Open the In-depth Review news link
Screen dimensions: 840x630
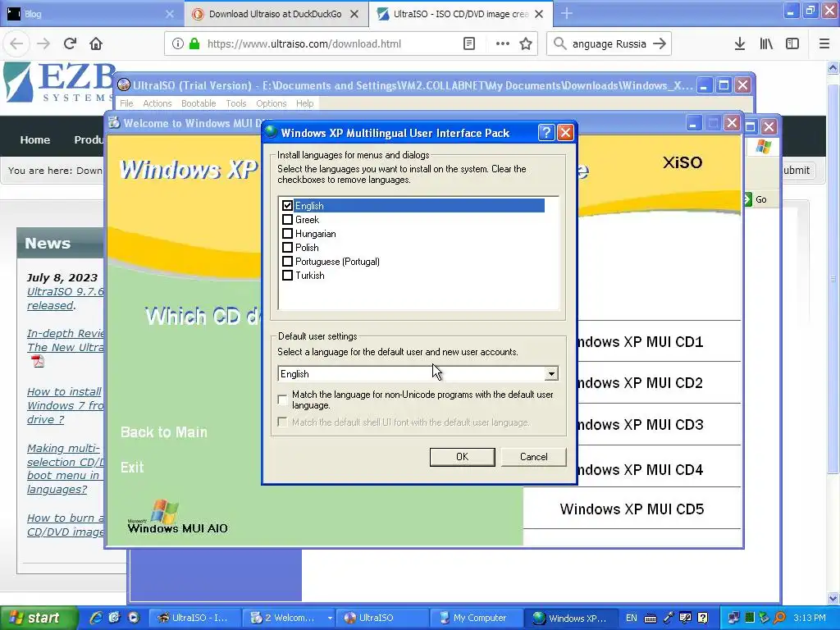coord(66,340)
